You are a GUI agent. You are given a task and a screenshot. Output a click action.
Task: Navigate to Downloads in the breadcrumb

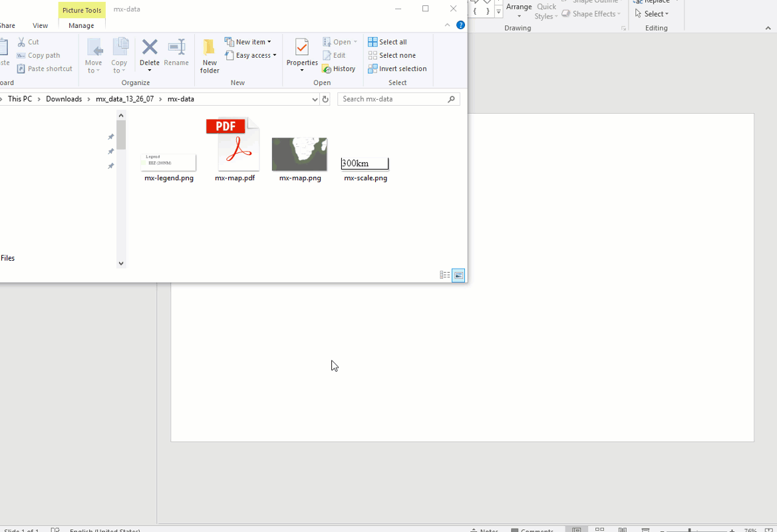64,99
